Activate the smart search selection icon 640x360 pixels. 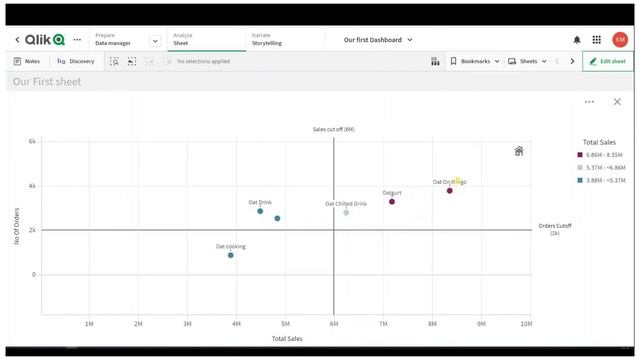[114, 61]
